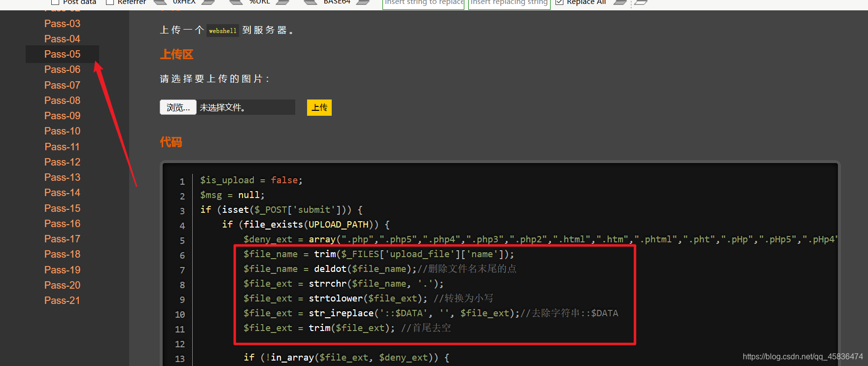868x366 pixels.
Task: Open Pass-16 from the sidebar
Action: tap(62, 224)
